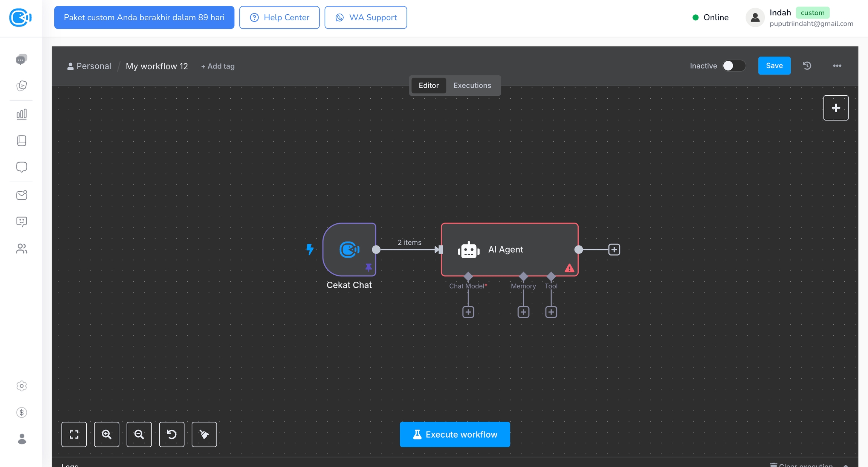Image resolution: width=868 pixels, height=467 pixels.
Task: Expand the logs panel chevron
Action: [x=846, y=465]
